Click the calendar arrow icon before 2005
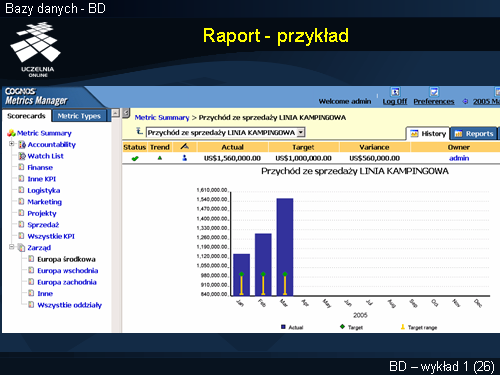Image resolution: width=500 pixels, height=375 pixels. point(465,101)
